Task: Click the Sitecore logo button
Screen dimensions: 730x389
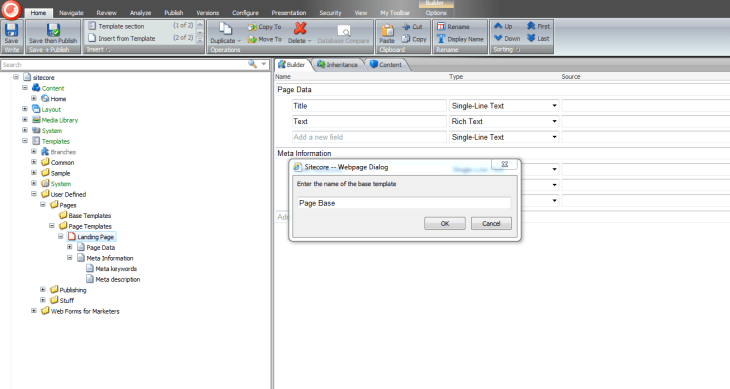Action: pyautogui.click(x=11, y=9)
